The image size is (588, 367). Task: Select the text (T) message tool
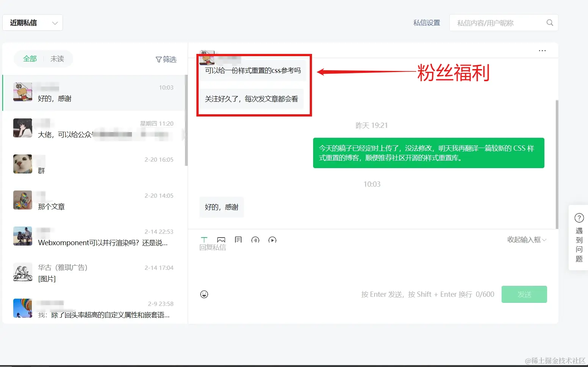pos(204,239)
